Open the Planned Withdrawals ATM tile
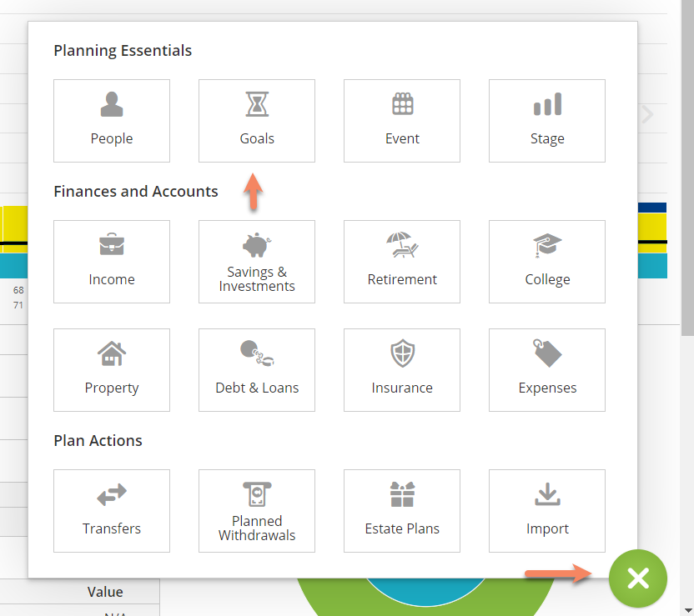The height and width of the screenshot is (616, 694). click(256, 510)
